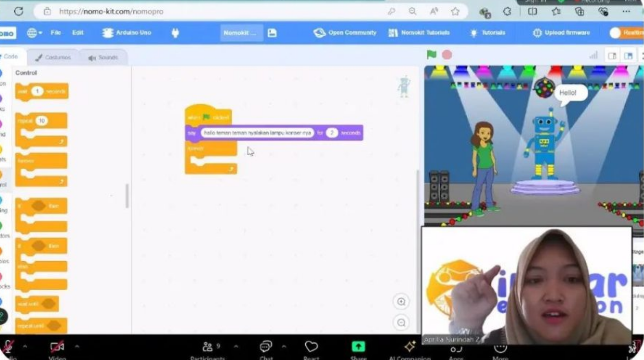
Task: Expand the Participants options arrow
Action: click(236, 347)
